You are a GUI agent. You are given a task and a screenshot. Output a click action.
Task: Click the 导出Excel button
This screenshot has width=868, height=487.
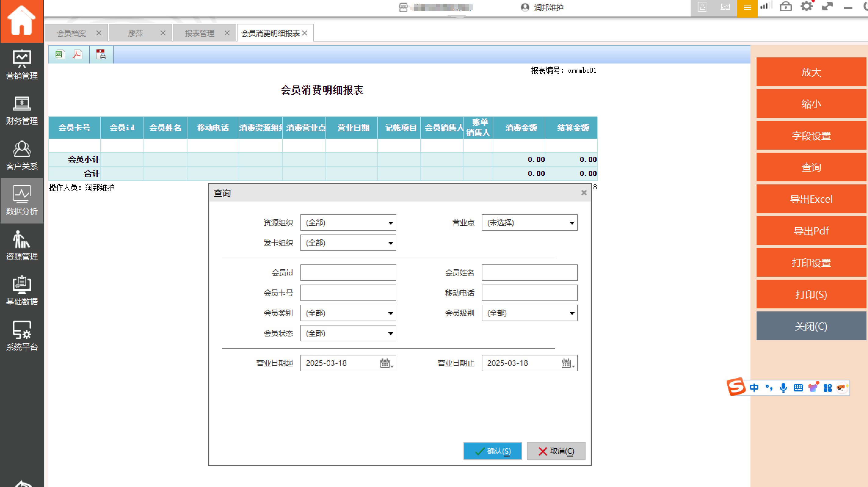811,199
